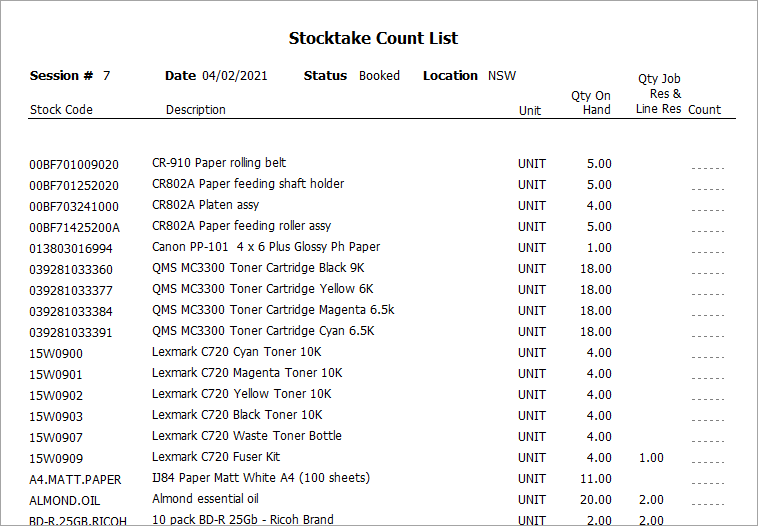Click the Session # label
The height and width of the screenshot is (526, 758).
pyautogui.click(x=61, y=76)
